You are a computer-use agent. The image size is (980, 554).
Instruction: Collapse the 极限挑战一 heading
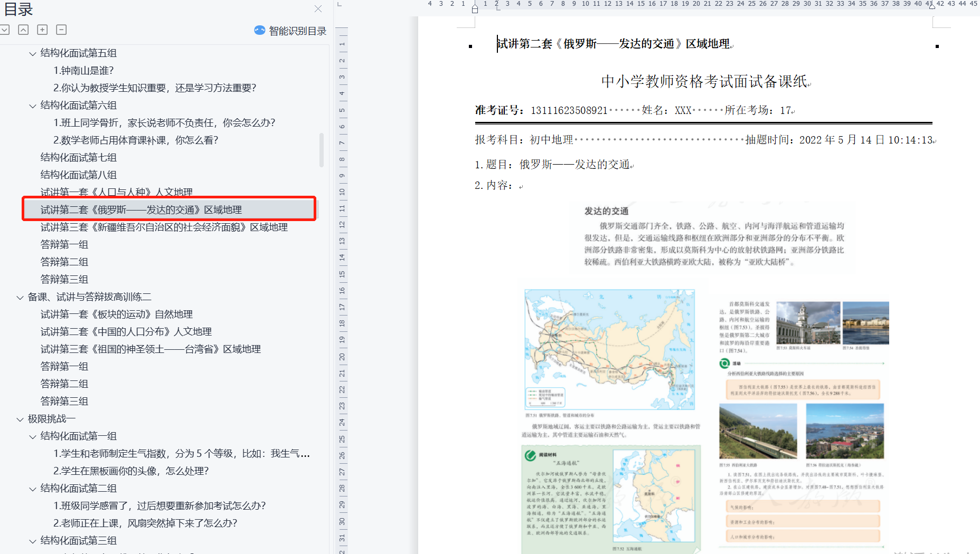(20, 419)
